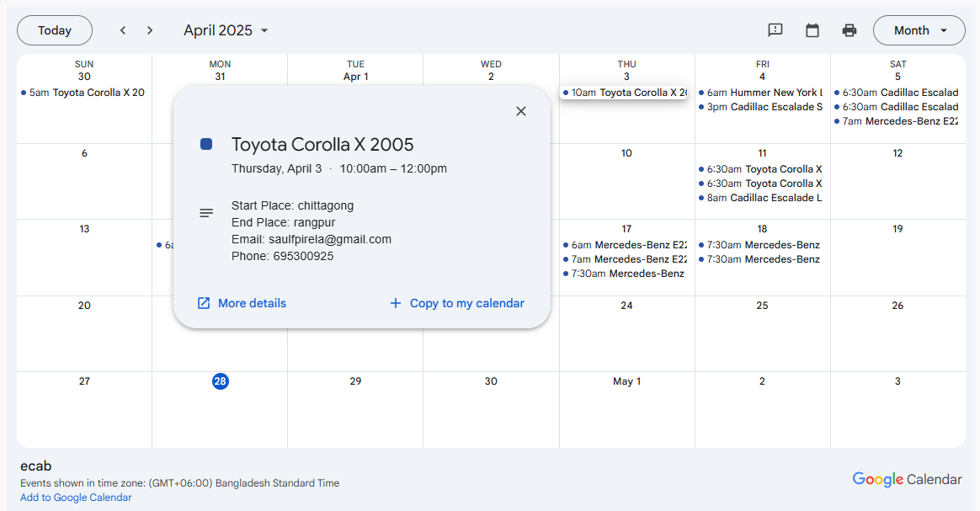Click the Phone: 695300925 line
Screen dimensions: 980x511
pyautogui.click(x=283, y=256)
